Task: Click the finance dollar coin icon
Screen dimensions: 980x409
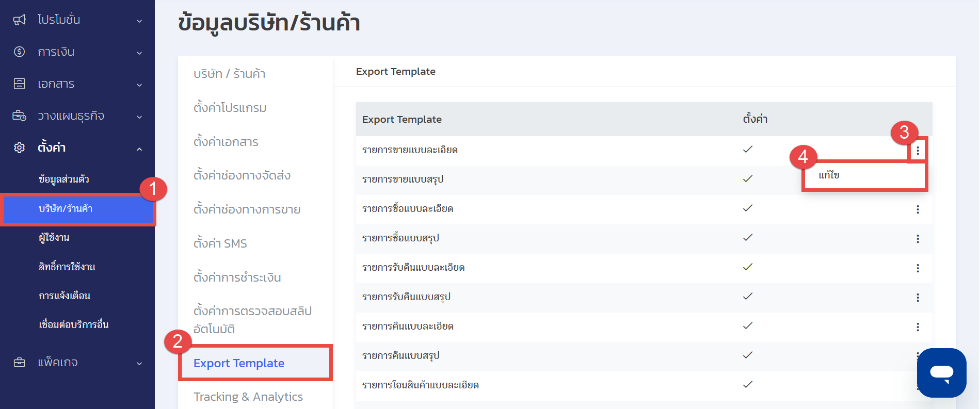Action: tap(19, 52)
